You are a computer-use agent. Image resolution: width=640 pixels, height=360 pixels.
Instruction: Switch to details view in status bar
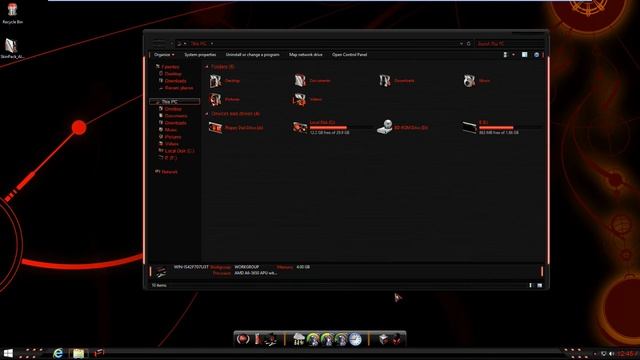[531, 285]
